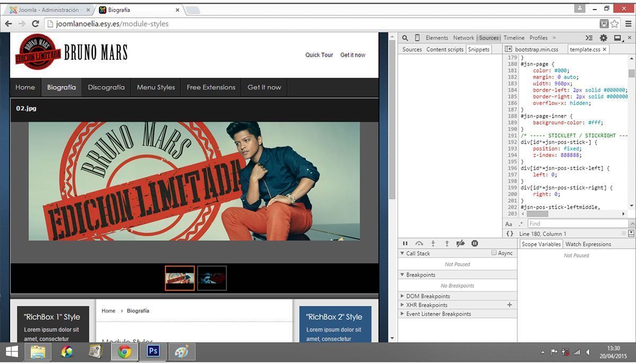This screenshot has height=364, width=636.
Task: Toggle device mode phone icon
Action: (417, 38)
